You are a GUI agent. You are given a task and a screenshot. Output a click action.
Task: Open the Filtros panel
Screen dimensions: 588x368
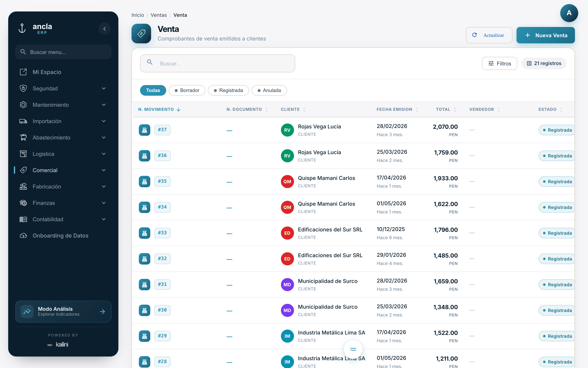pos(499,63)
